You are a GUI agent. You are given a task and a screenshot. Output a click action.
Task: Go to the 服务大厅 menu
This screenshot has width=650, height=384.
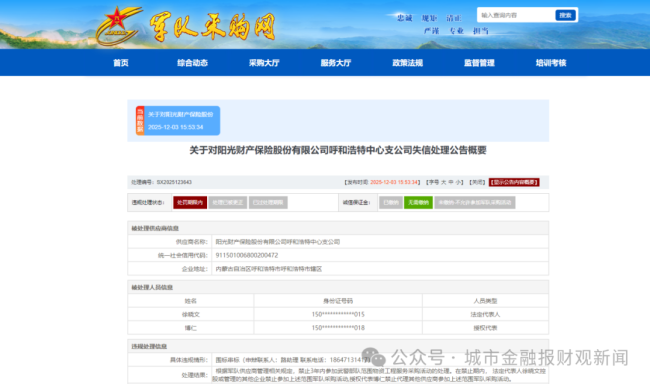click(x=336, y=63)
